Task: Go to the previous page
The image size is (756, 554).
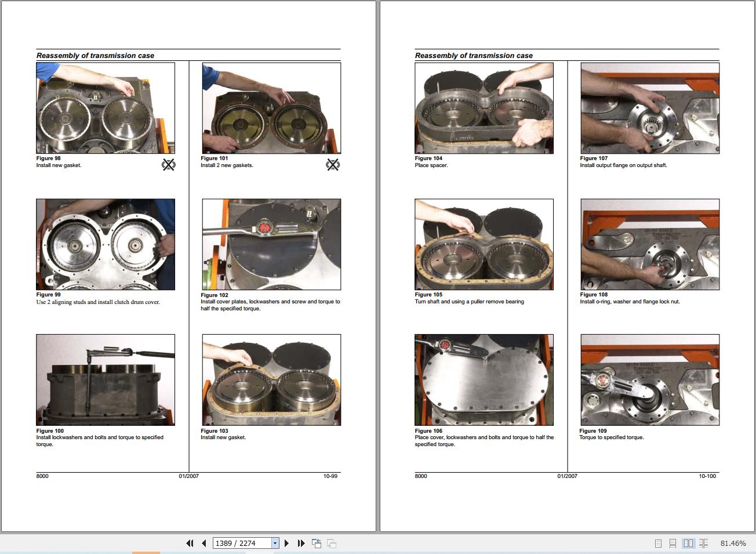Action: 204,544
